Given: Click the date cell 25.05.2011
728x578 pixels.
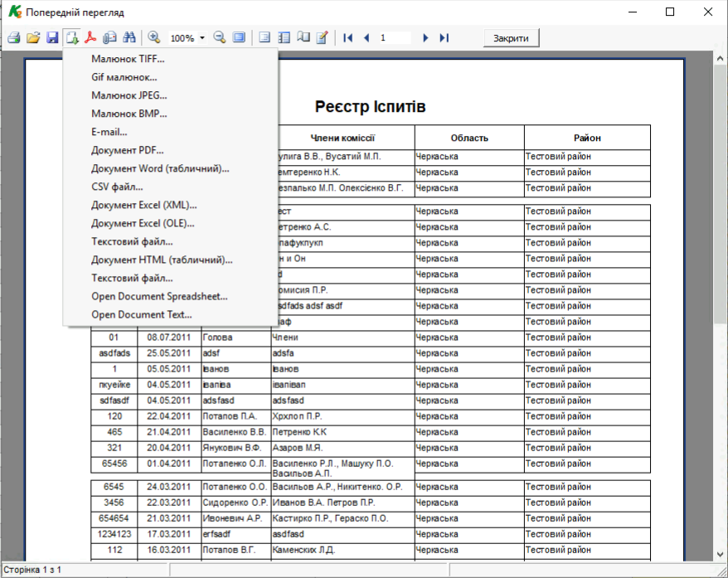Looking at the screenshot, I should pos(169,353).
